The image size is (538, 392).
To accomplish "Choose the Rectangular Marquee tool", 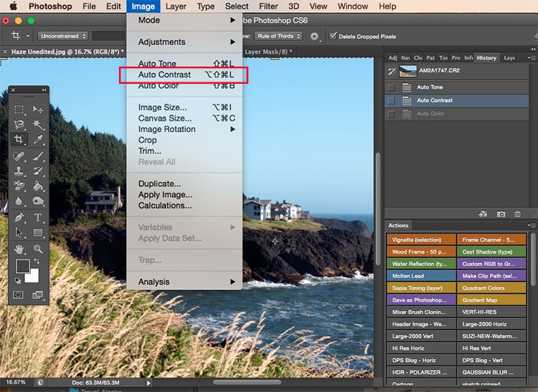I will click(x=19, y=109).
